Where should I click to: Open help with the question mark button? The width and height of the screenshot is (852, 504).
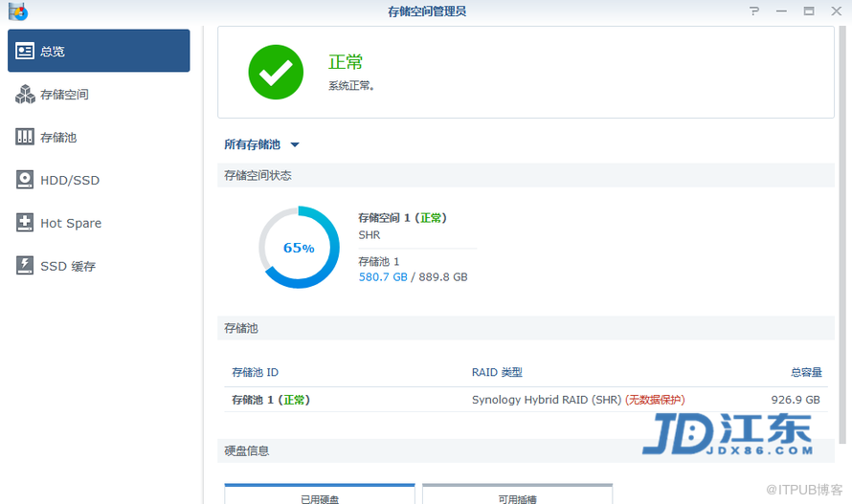[x=754, y=11]
